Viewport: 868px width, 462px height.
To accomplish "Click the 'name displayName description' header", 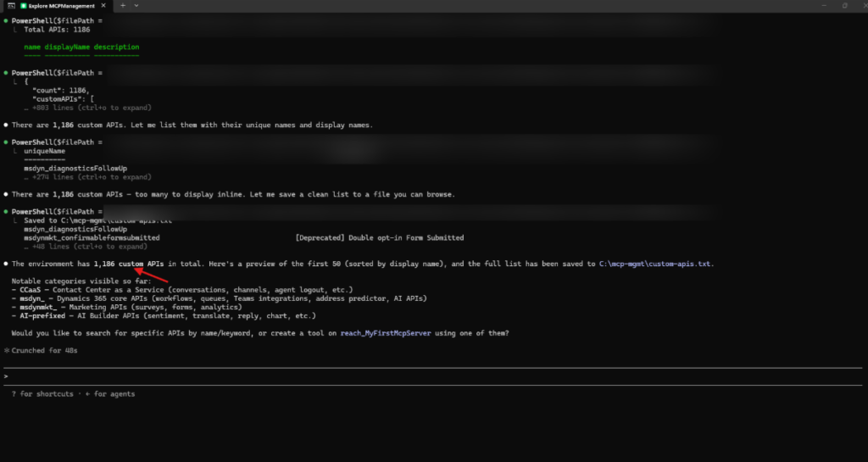I will click(x=81, y=47).
